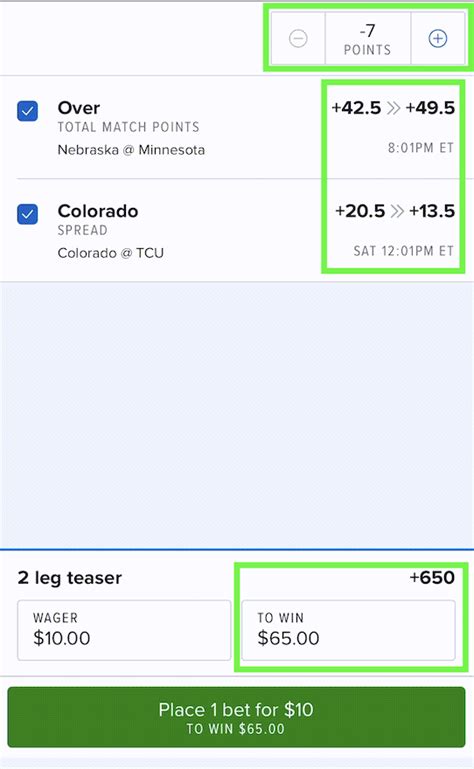This screenshot has width=474, height=769.
Task: Edit the WAGER $10.00 field
Action: [124, 630]
